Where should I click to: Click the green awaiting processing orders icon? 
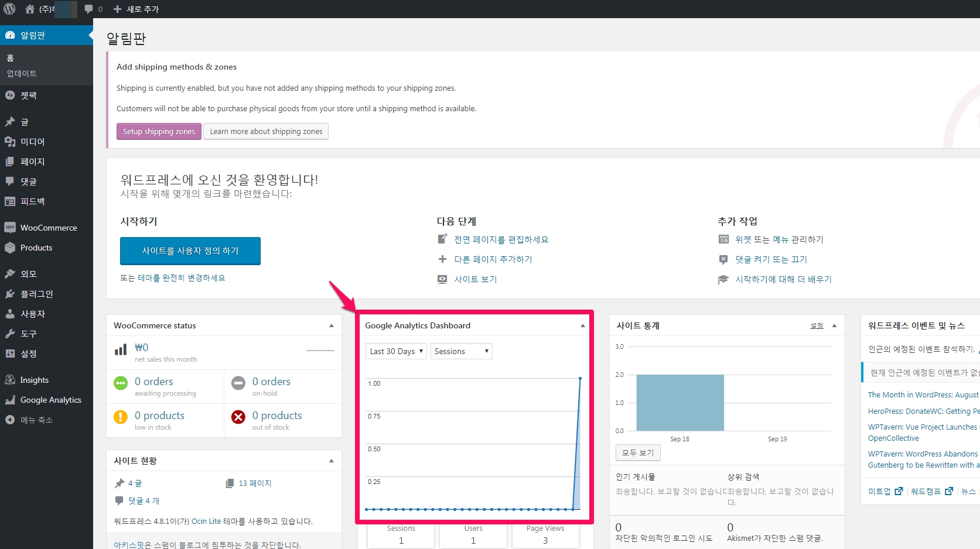pyautogui.click(x=121, y=383)
